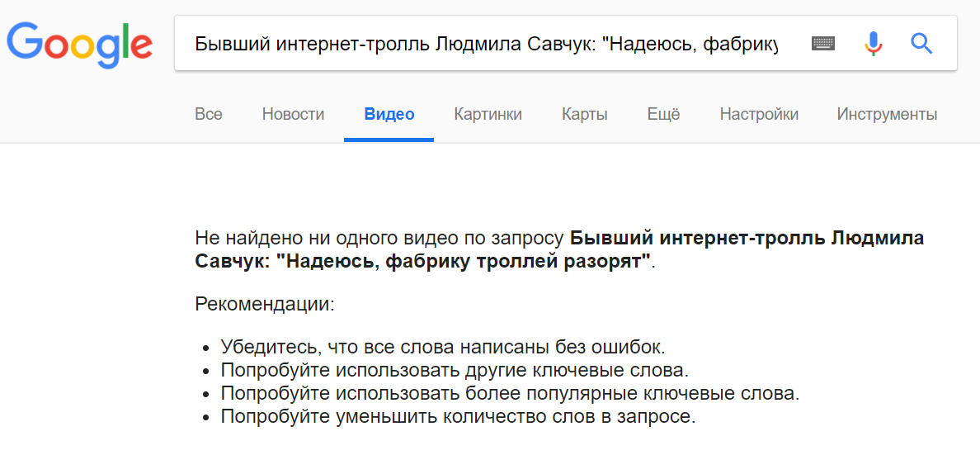The width and height of the screenshot is (980, 455).
Task: Expand the Ещё menu
Action: (x=664, y=115)
